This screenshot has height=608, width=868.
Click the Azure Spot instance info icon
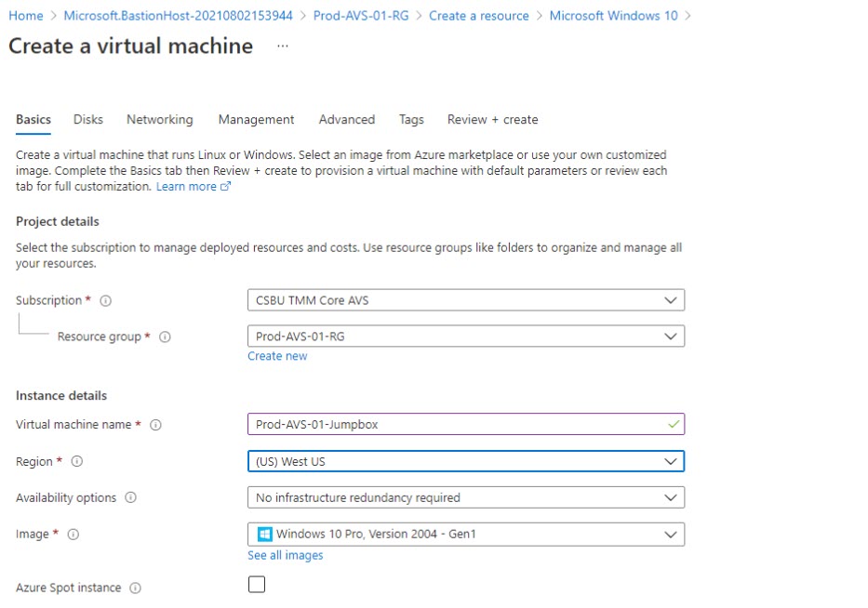click(135, 588)
